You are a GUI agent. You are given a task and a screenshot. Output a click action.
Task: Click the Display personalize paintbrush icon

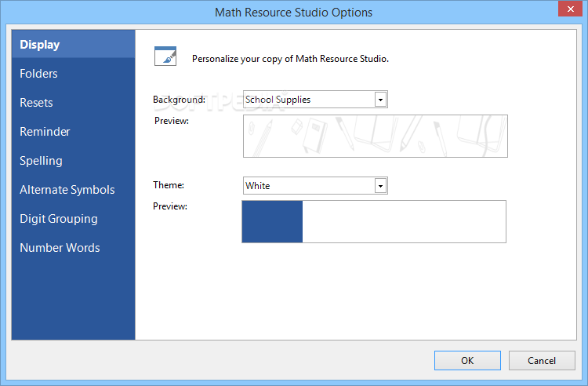(x=165, y=56)
